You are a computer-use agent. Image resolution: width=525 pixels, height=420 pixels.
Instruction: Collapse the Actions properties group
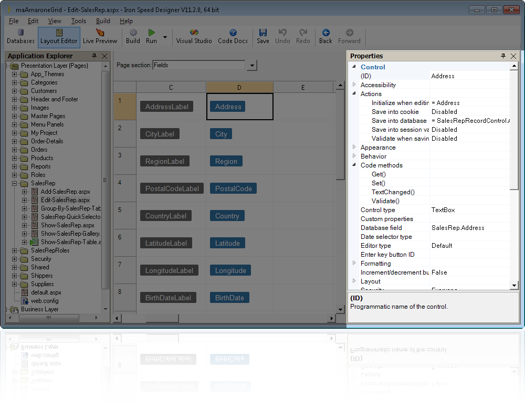click(354, 93)
